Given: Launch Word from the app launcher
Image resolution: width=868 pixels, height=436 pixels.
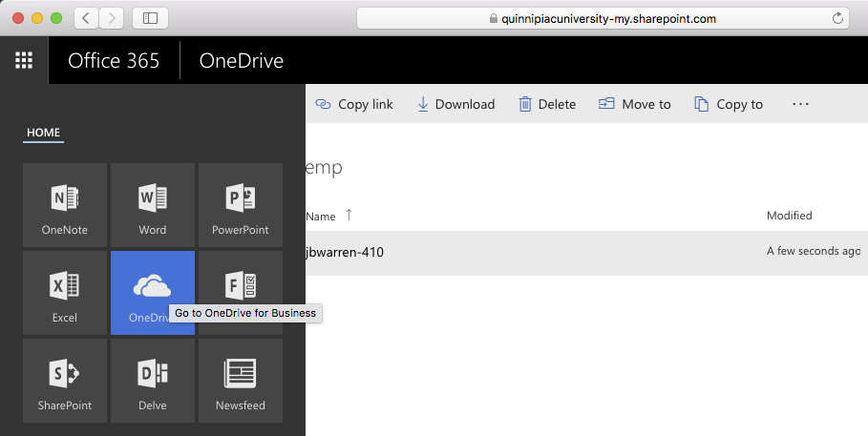Looking at the screenshot, I should pos(153,205).
